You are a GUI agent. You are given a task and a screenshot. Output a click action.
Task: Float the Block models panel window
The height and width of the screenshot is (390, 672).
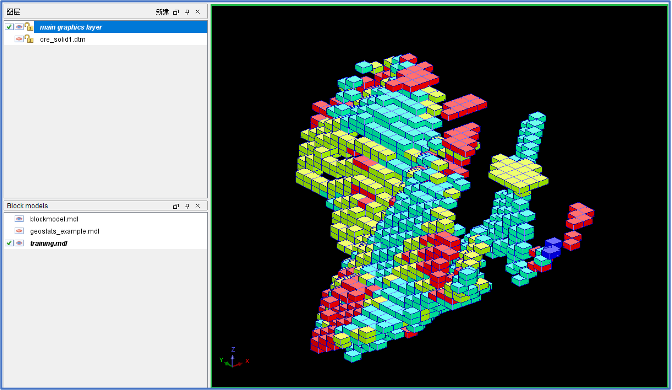pos(176,206)
